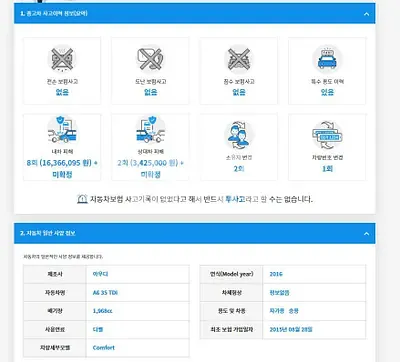Click the owner change count 2회
Viewport: 400px width, 362px height.
click(x=239, y=169)
